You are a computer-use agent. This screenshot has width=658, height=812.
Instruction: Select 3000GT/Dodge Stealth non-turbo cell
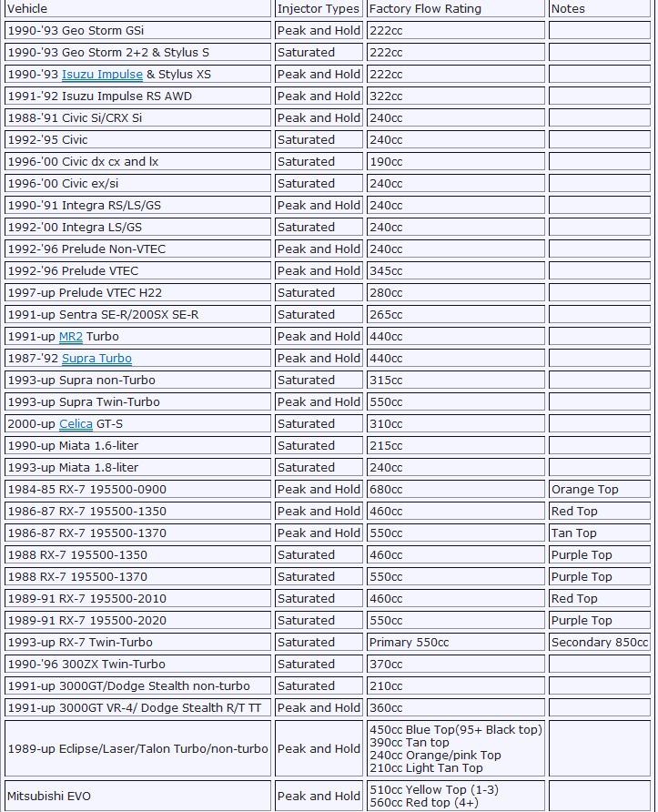coord(137,685)
